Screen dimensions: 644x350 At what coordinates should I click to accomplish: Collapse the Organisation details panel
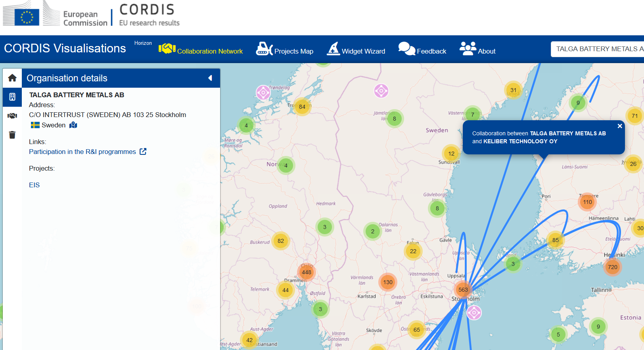pos(210,78)
